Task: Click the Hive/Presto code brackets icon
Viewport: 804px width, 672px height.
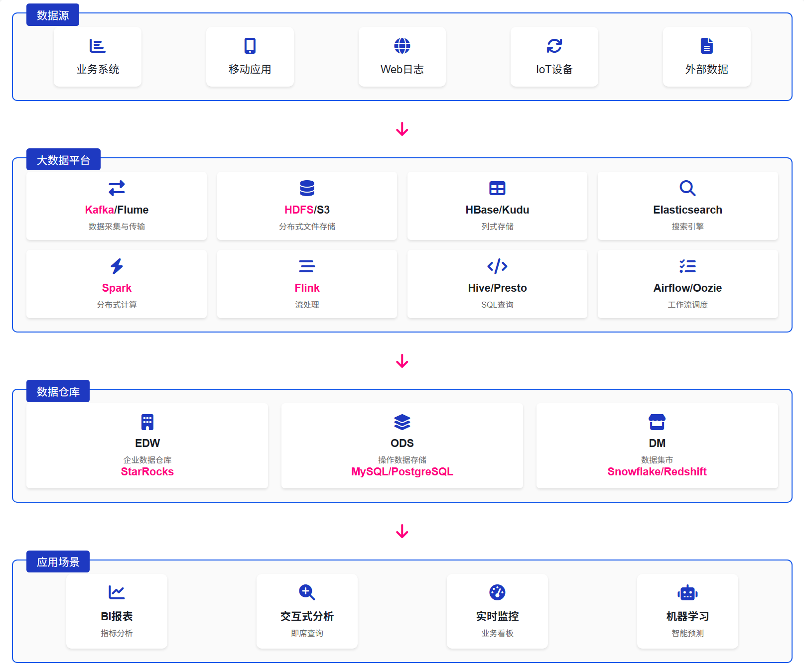Action: pyautogui.click(x=497, y=266)
